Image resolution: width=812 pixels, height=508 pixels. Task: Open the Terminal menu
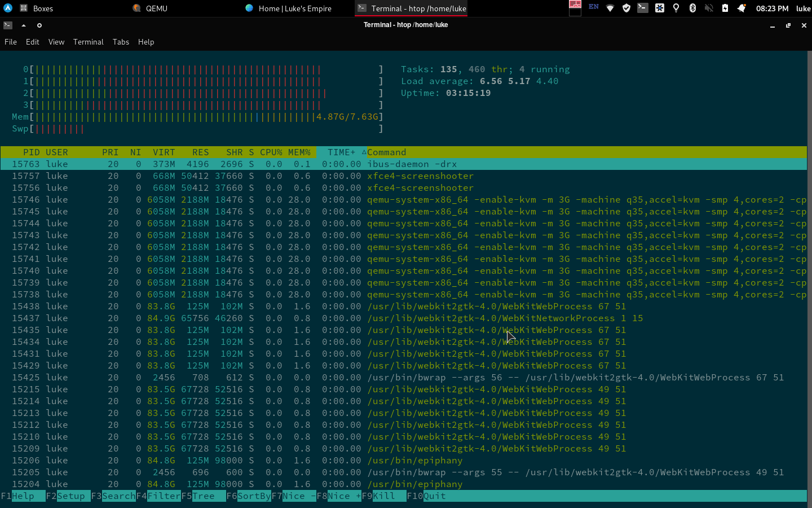click(89, 42)
